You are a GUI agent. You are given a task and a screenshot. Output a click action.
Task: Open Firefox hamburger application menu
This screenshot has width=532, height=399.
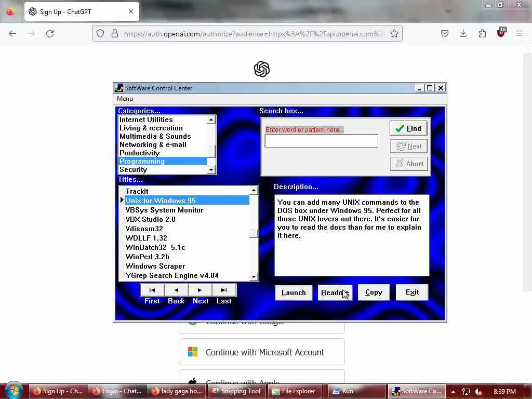coord(520,34)
